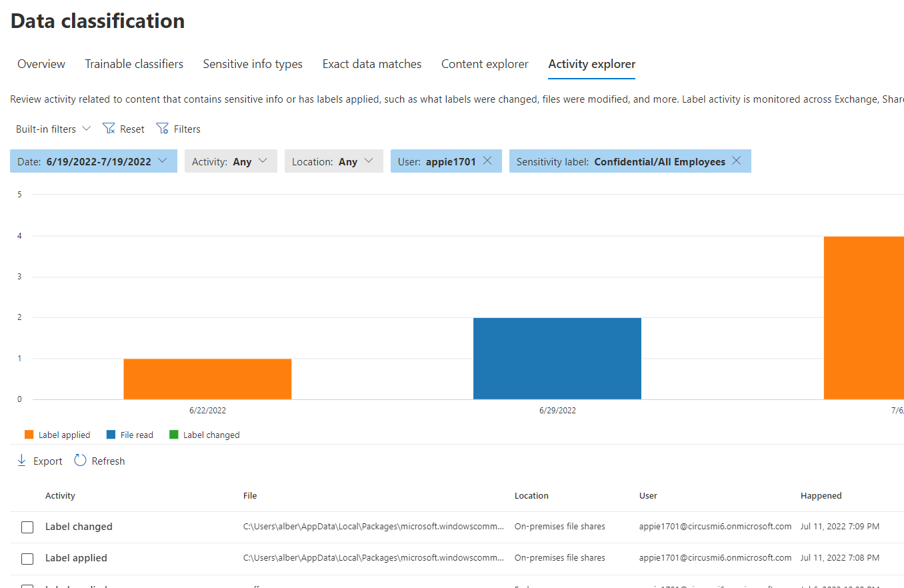Switch to the Content explorer tab
This screenshot has width=904, height=588.
(x=485, y=64)
